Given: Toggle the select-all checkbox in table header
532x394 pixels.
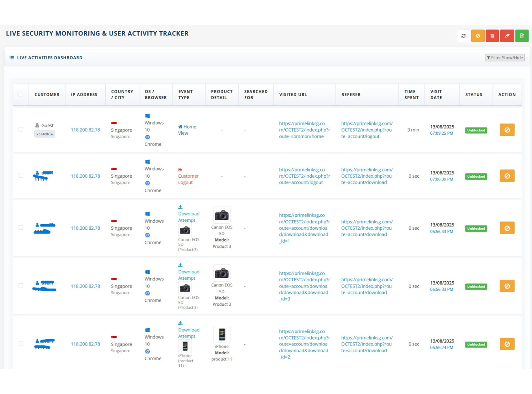Looking at the screenshot, I should (21, 95).
